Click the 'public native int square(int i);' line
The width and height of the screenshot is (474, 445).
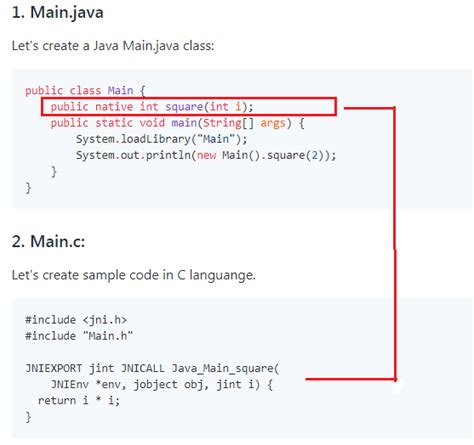152,107
